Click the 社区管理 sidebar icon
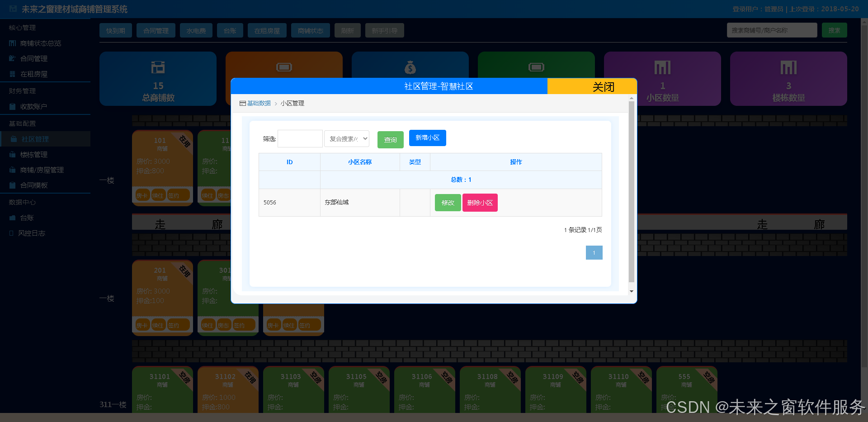Screen dimensions: 868x422 coord(14,139)
